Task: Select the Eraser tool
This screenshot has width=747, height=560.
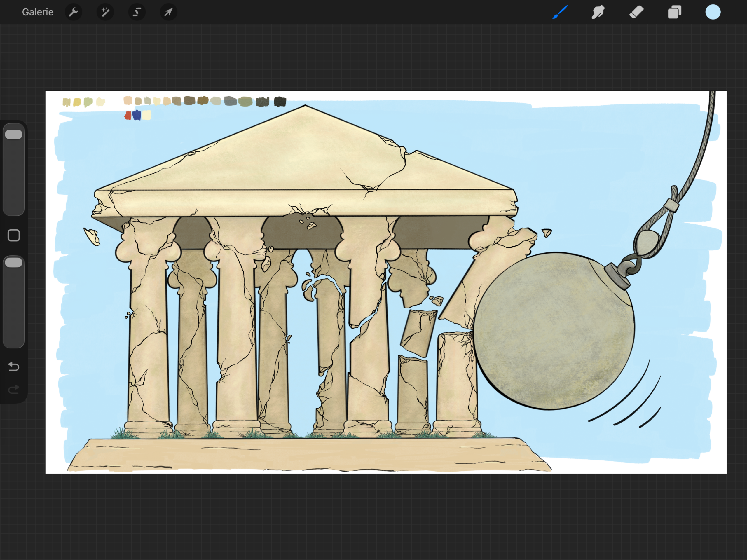Action: pyautogui.click(x=636, y=12)
